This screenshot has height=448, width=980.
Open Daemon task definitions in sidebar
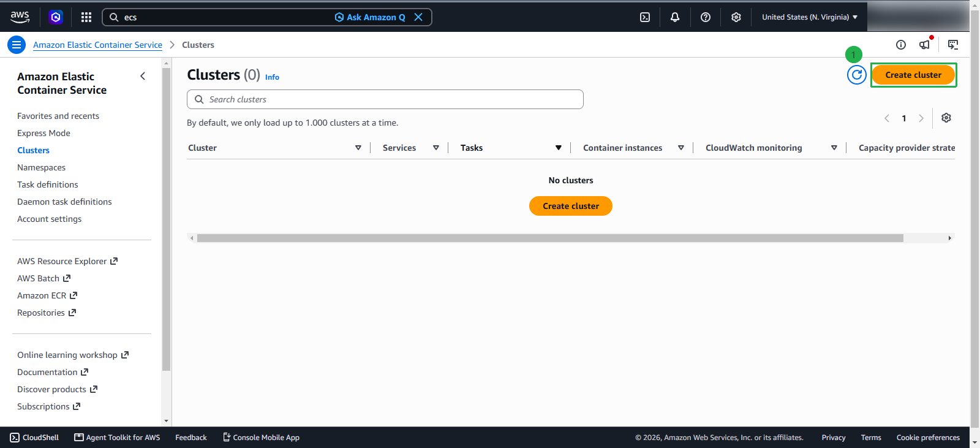point(64,202)
